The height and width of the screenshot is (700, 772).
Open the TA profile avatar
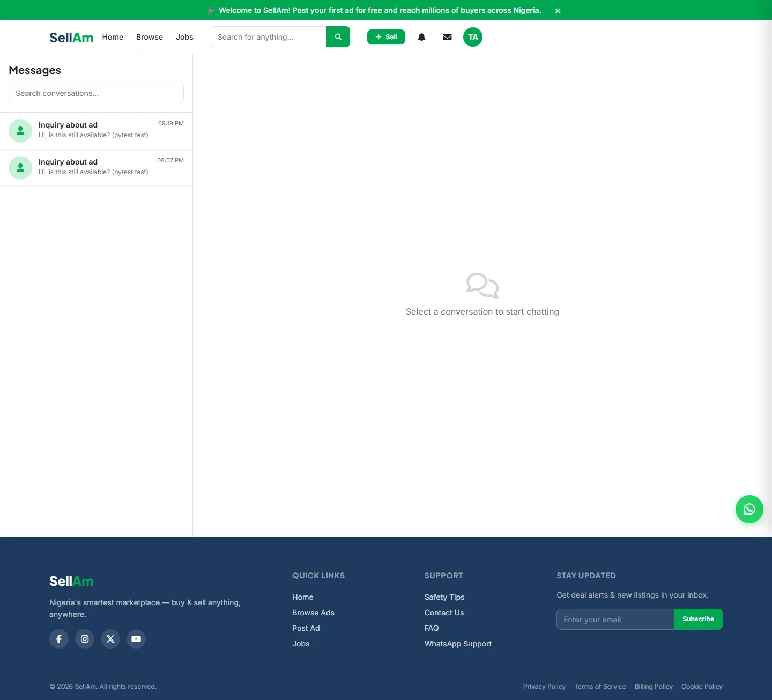(473, 37)
